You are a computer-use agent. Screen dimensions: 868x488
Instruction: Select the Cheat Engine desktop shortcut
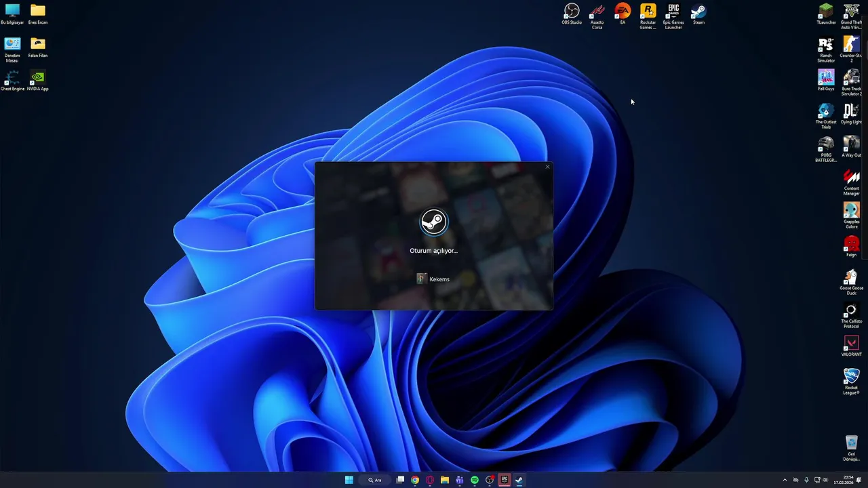12,81
